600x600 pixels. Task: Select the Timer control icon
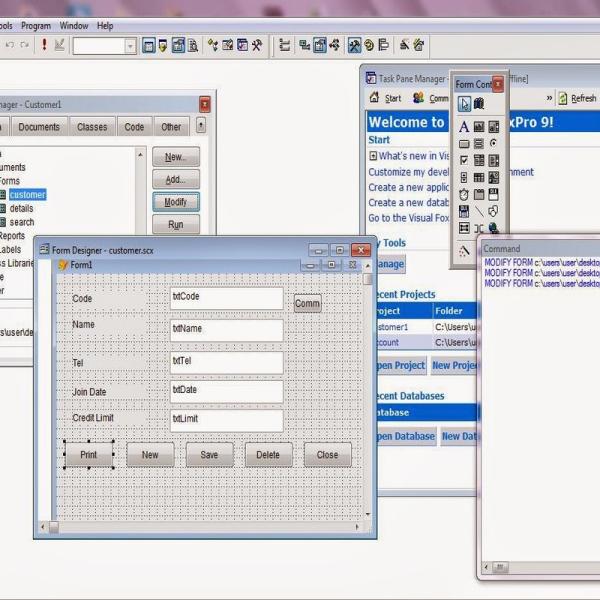464,194
